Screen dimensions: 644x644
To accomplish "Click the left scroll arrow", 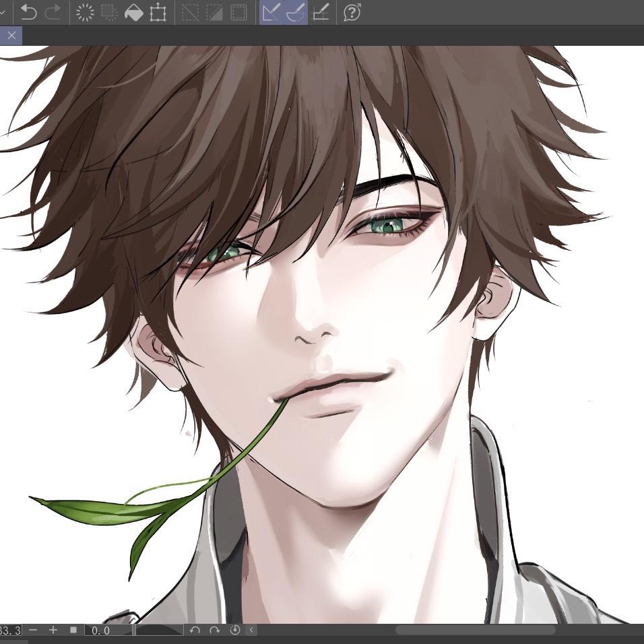I will coord(251,630).
